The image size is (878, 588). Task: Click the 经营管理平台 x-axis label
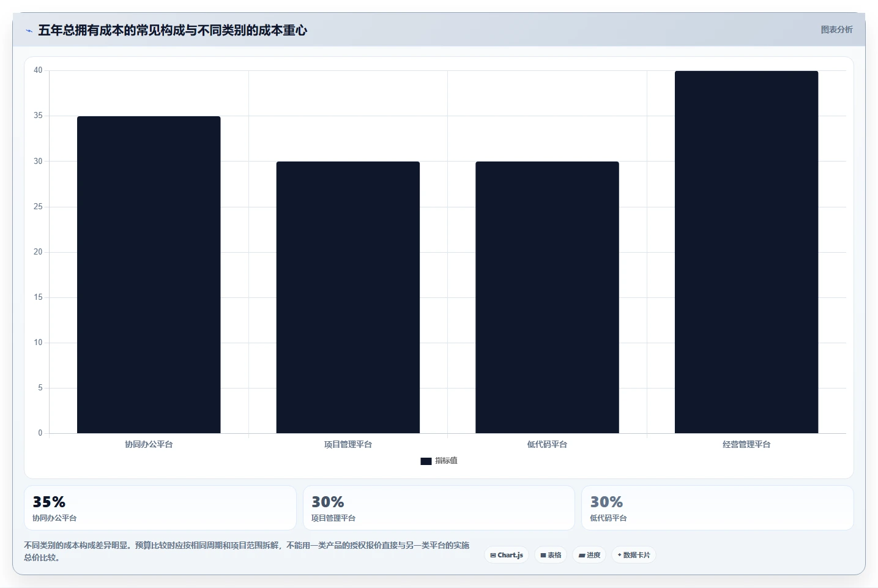[x=746, y=444]
